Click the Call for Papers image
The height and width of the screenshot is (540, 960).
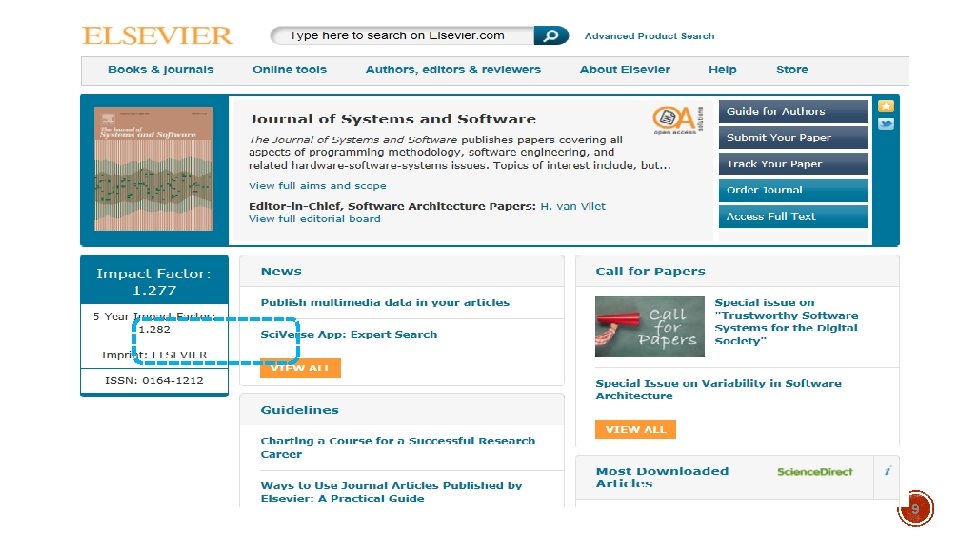click(650, 326)
